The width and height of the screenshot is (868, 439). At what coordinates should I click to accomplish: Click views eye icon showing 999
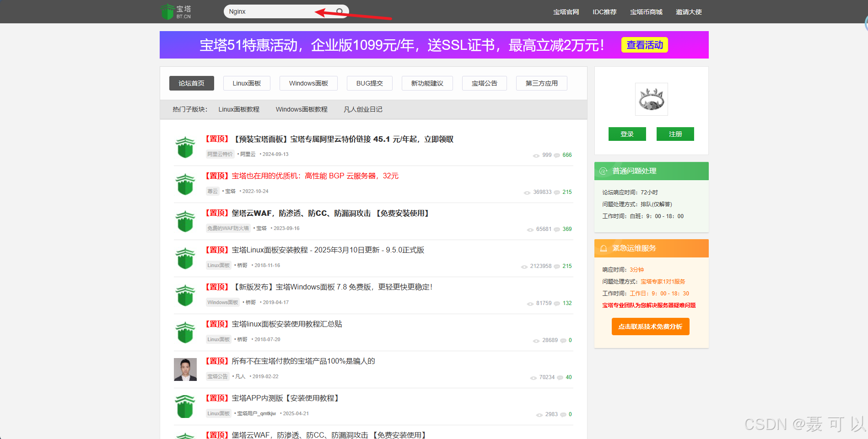point(536,155)
